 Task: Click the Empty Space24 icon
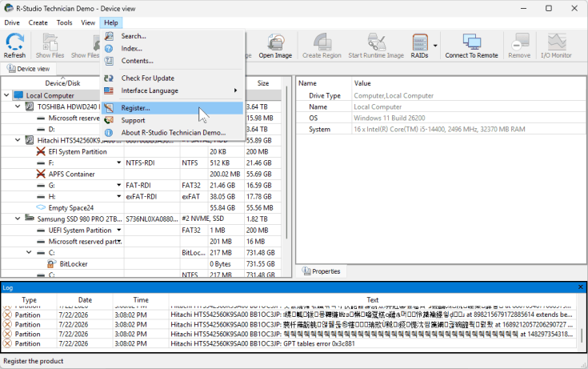pyautogui.click(x=41, y=207)
